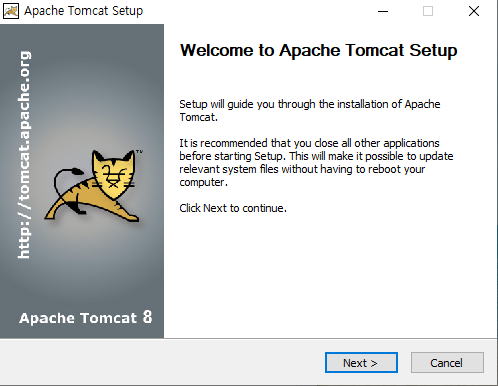This screenshot has width=498, height=386.
Task: Click the Welcome to Apache Tomcat Setup heading
Action: (x=319, y=51)
